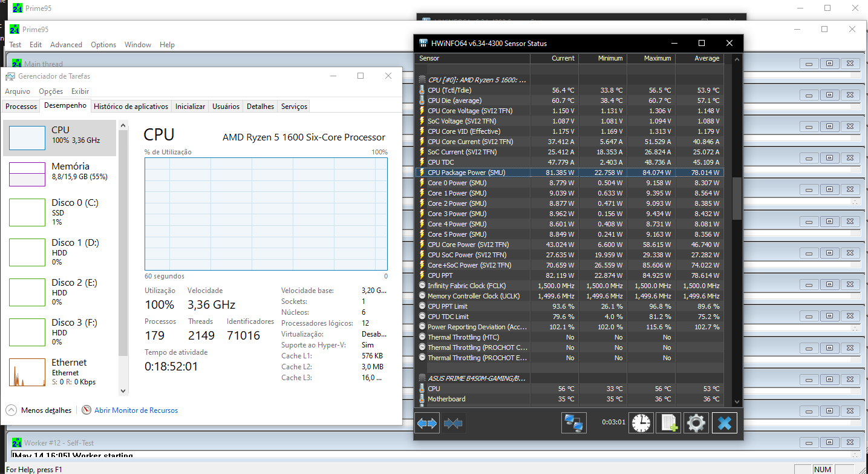The image size is (868, 474).
Task: Select the "CPU Core Voltage (SVI2 TFN)" row
Action: coord(569,111)
